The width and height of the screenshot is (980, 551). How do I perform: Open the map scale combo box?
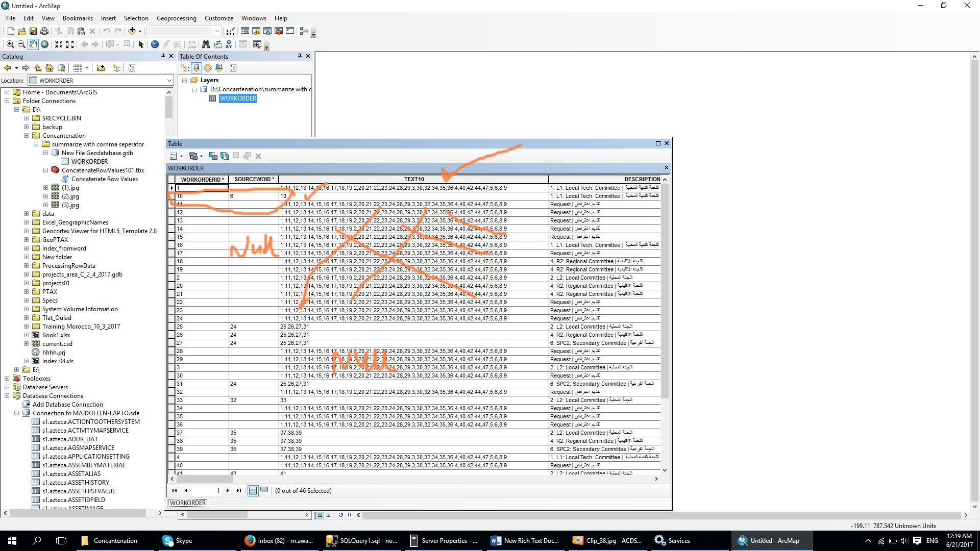pyautogui.click(x=184, y=31)
